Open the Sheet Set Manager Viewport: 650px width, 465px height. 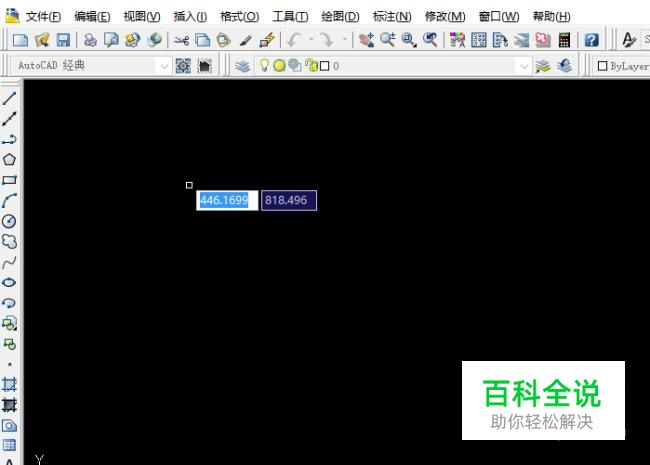[x=521, y=40]
